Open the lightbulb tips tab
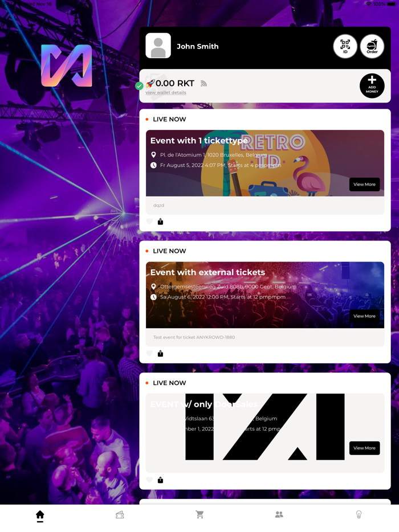The height and width of the screenshot is (532, 399). [359, 515]
